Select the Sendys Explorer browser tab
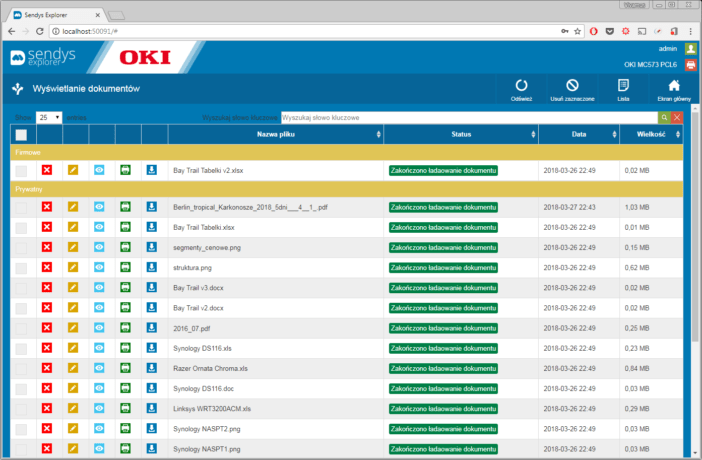702x460 pixels. [x=56, y=15]
